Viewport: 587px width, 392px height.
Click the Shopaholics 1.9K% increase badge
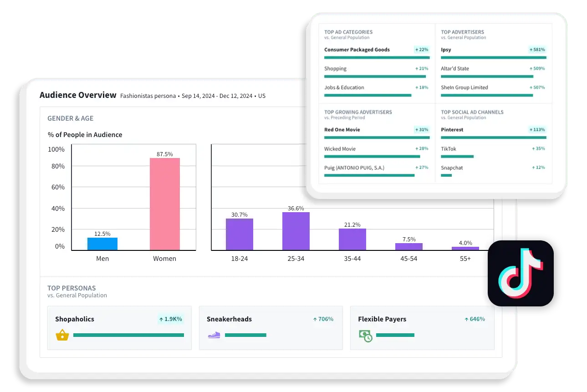170,319
